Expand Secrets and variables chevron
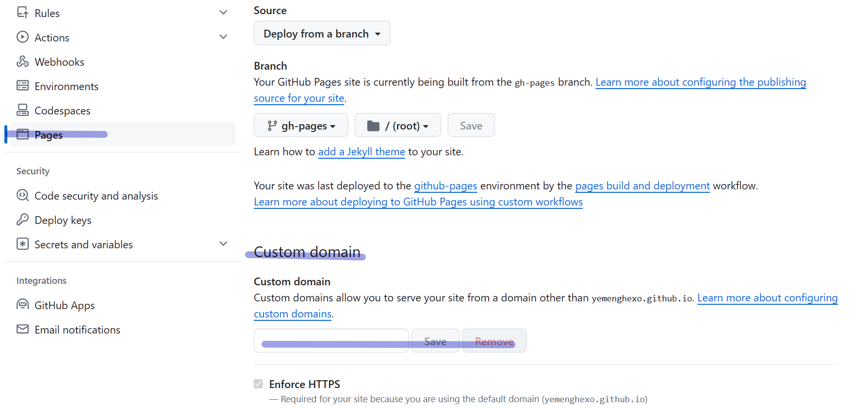This screenshot has height=408, width=868. [x=224, y=244]
